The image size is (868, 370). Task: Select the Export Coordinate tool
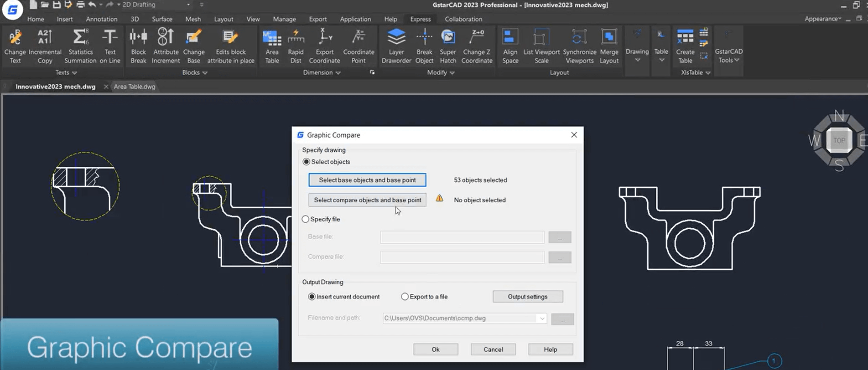[324, 46]
